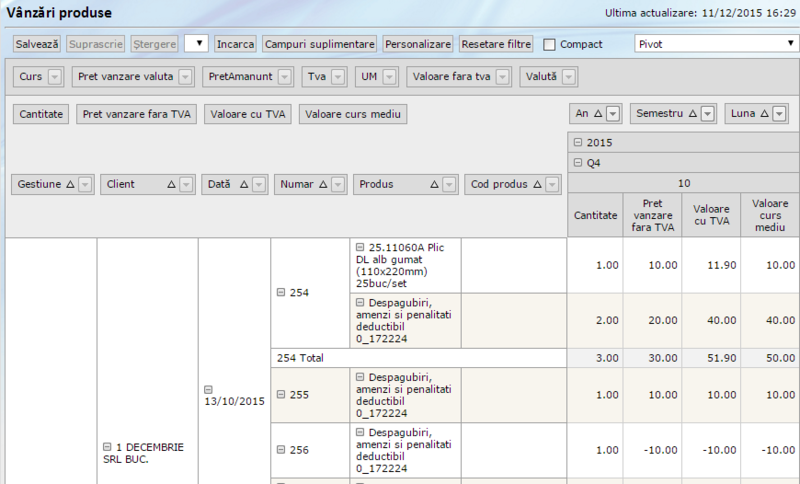
Task: Enable the Compact checkbox
Action: [549, 45]
